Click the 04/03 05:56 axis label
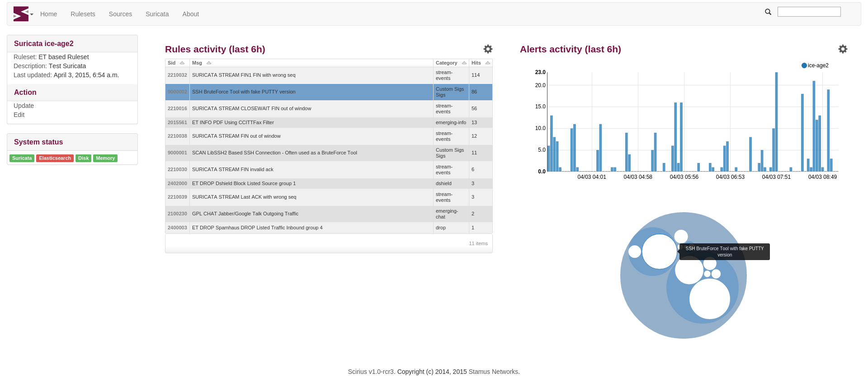The width and height of the screenshot is (868, 382). click(x=684, y=177)
